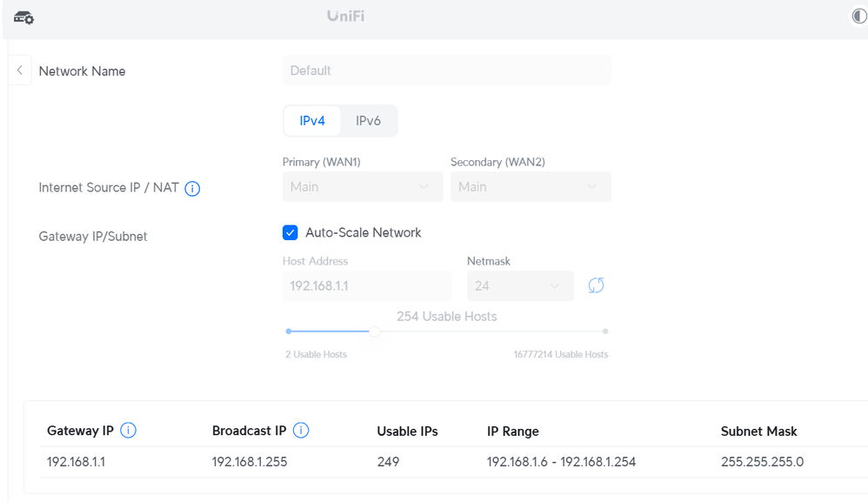Viewport: 868px width, 502px height.
Task: Click the usable hosts slider handle
Action: [x=374, y=331]
